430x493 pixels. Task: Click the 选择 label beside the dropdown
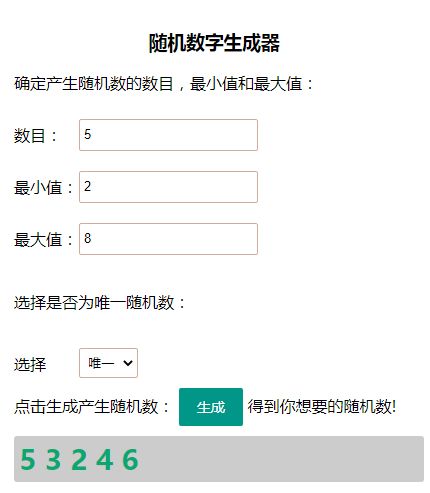point(30,364)
